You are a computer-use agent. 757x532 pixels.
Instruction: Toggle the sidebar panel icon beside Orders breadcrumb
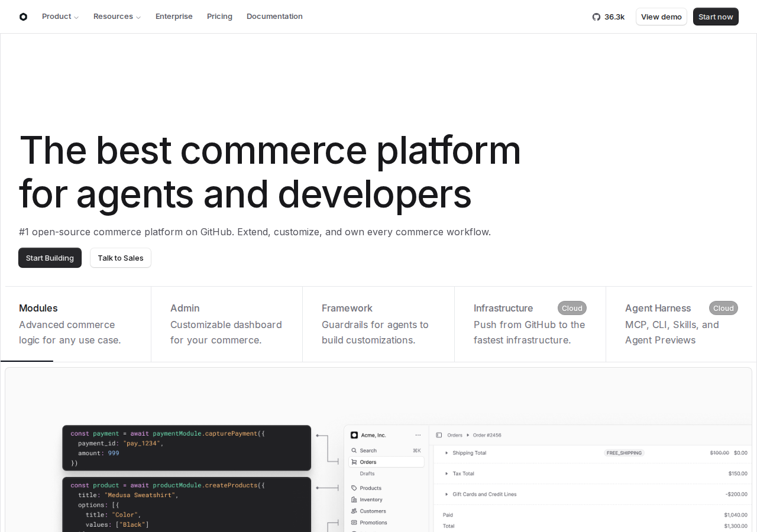click(439, 435)
